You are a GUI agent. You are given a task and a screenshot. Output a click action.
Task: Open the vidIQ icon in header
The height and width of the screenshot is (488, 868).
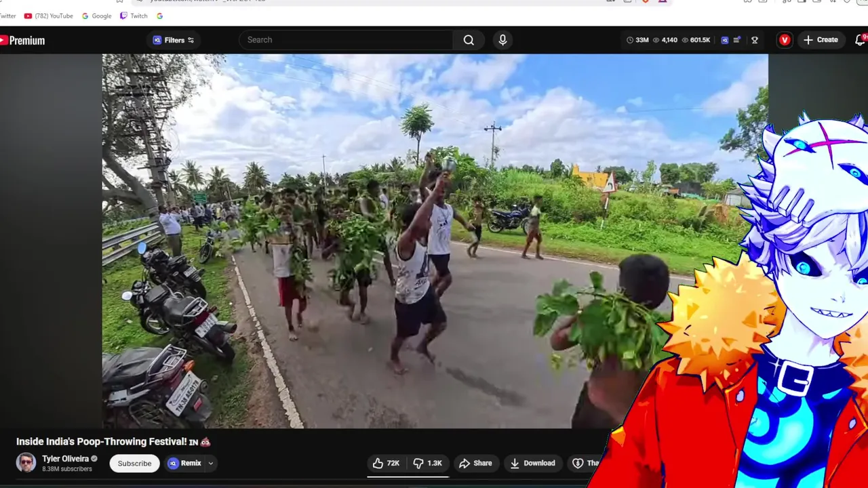click(724, 40)
